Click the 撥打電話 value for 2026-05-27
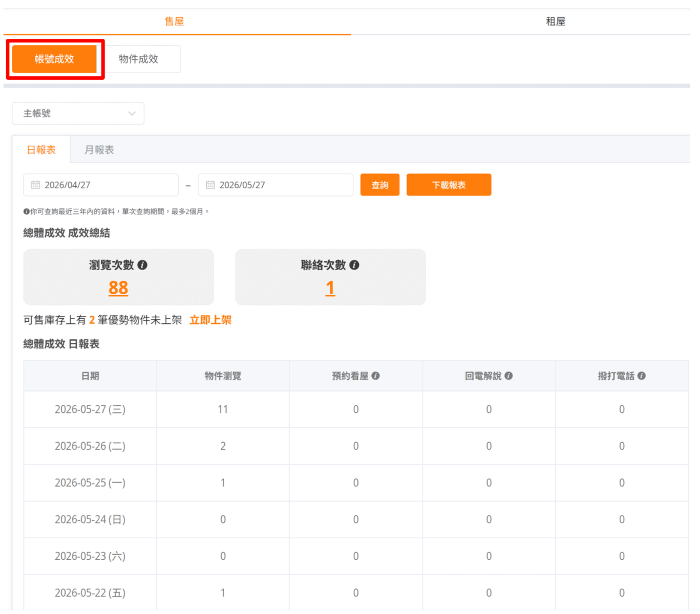The height and width of the screenshot is (614, 700). pos(622,409)
